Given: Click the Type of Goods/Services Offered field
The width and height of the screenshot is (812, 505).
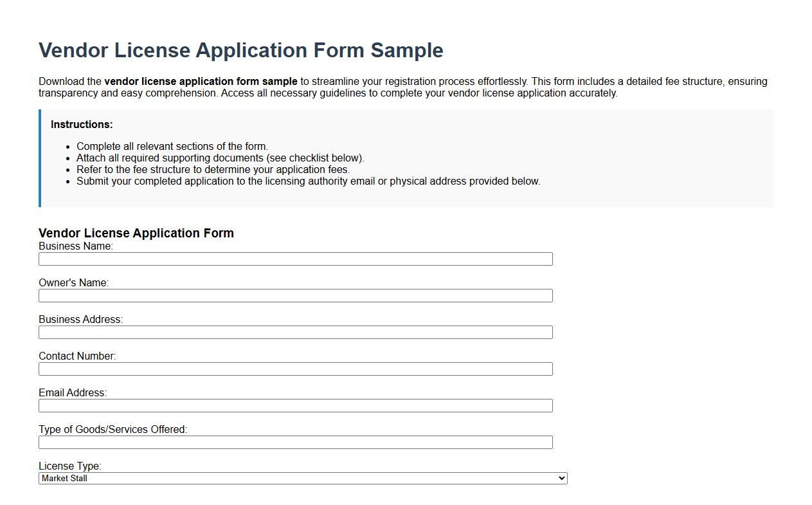Looking at the screenshot, I should point(296,442).
